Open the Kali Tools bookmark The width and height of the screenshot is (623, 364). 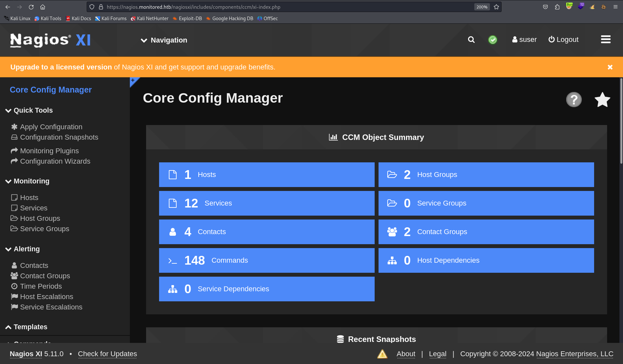pyautogui.click(x=48, y=19)
